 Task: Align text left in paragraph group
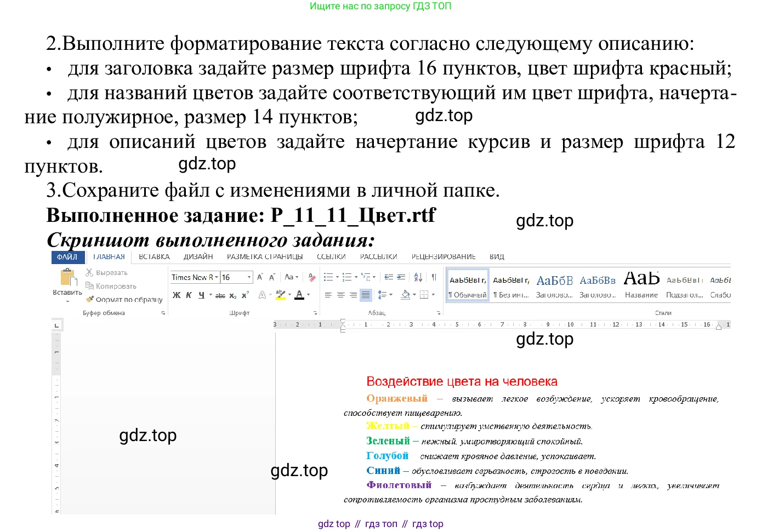(x=328, y=295)
